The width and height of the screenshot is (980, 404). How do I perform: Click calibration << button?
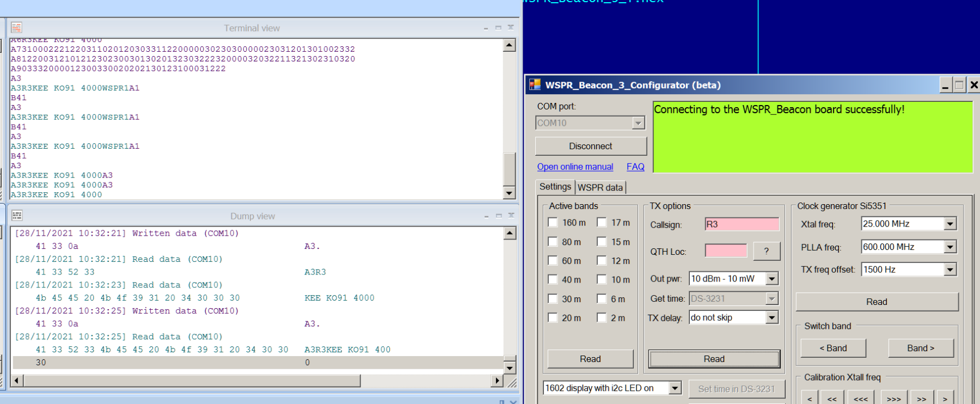coord(832,398)
